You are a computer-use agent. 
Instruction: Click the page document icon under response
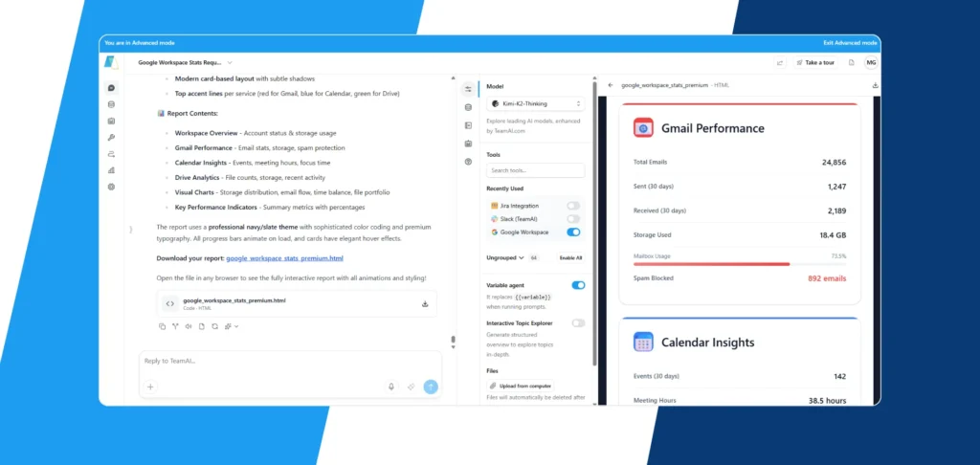point(201,326)
